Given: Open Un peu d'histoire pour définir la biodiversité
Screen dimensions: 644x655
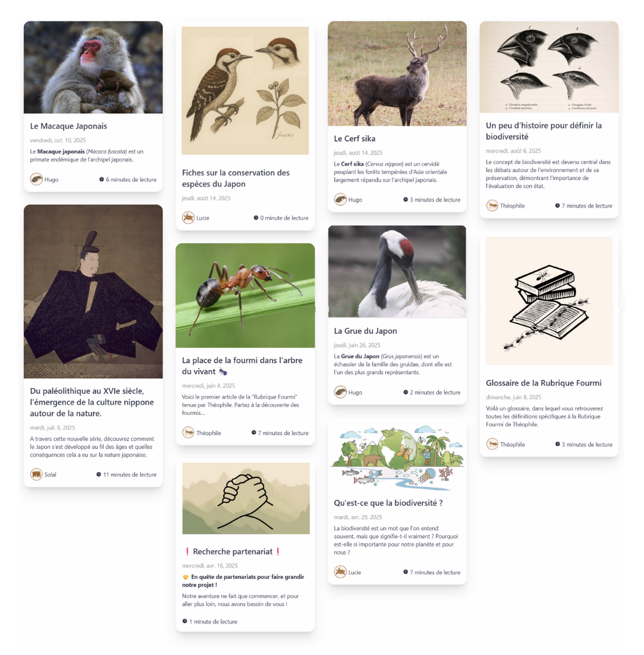Looking at the screenshot, I should pos(544,131).
